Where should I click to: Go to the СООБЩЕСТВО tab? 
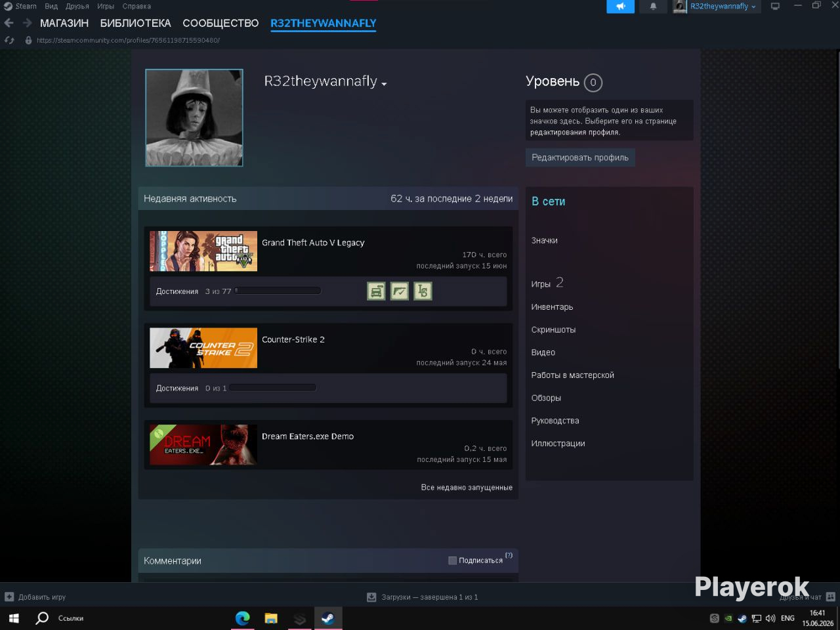(x=220, y=23)
